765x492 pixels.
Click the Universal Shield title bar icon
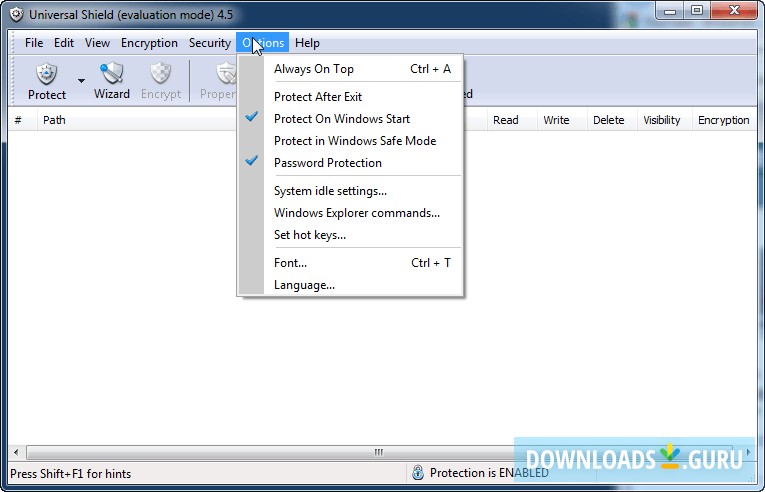coord(16,14)
